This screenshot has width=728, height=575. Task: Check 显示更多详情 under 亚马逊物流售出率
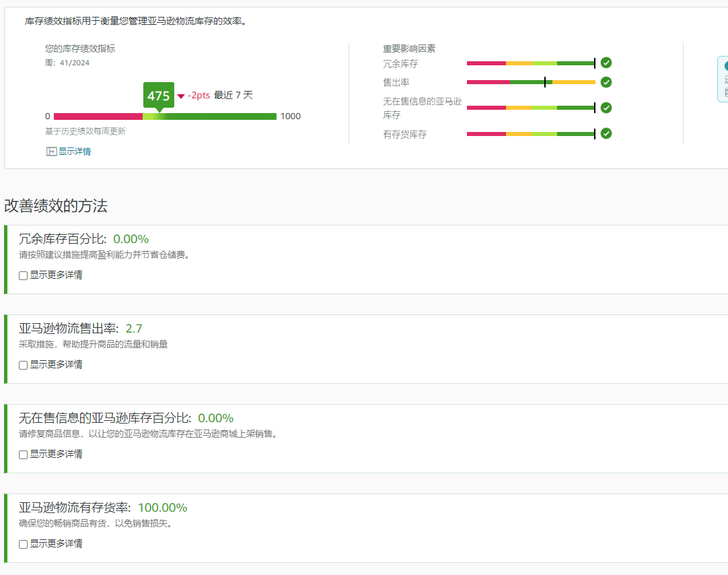tap(24, 366)
